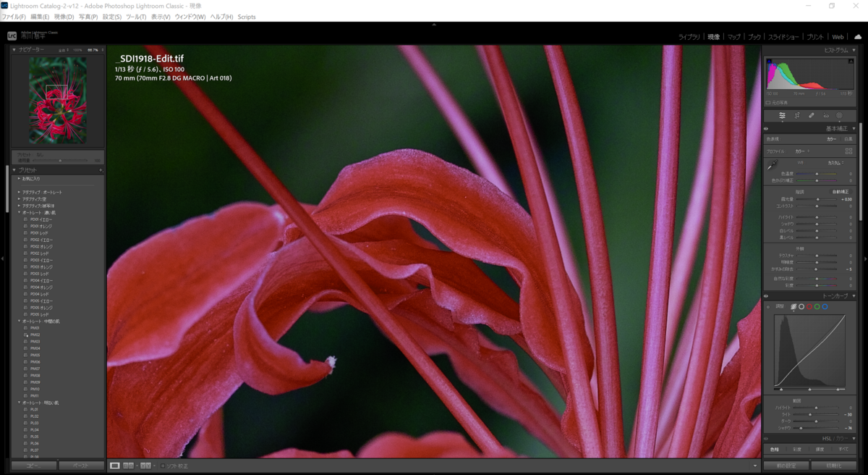The width and height of the screenshot is (868, 475).
Task: Select the Crop overlay tool
Action: (797, 115)
